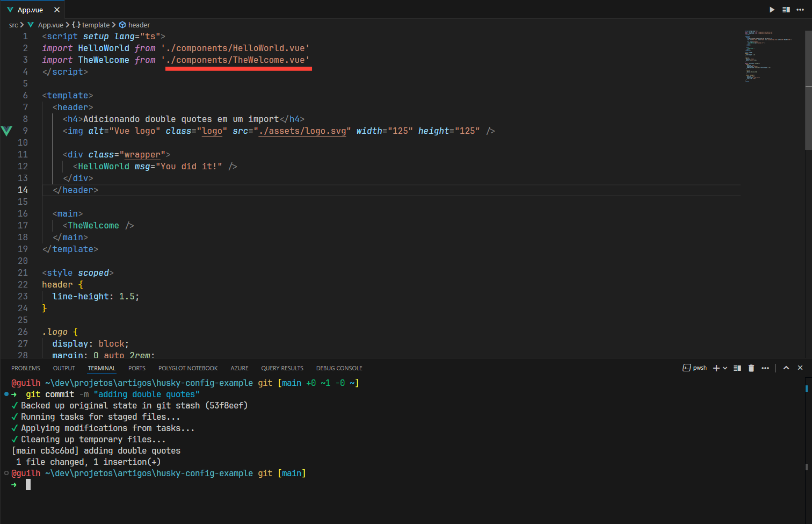
Task: Click the src breadcrumb folder
Action: click(13, 25)
